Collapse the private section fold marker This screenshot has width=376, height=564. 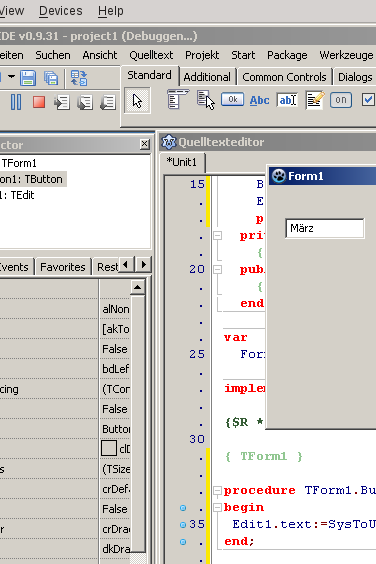coord(217,236)
